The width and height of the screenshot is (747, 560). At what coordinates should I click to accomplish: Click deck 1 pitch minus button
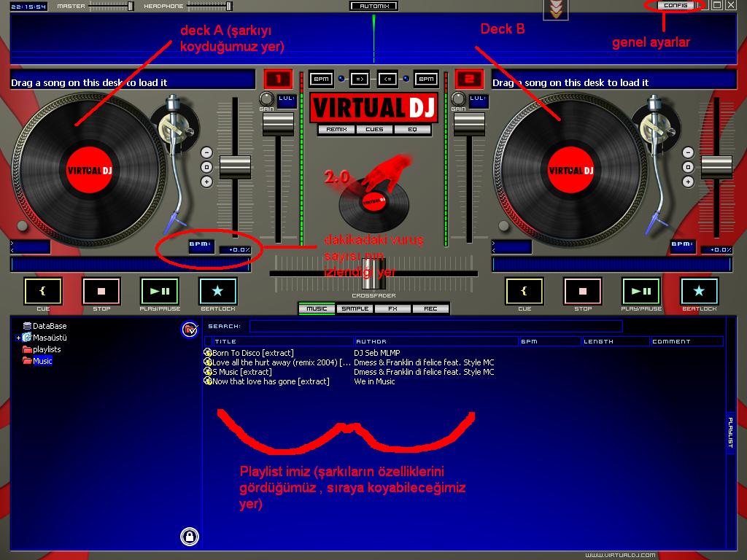(x=206, y=152)
